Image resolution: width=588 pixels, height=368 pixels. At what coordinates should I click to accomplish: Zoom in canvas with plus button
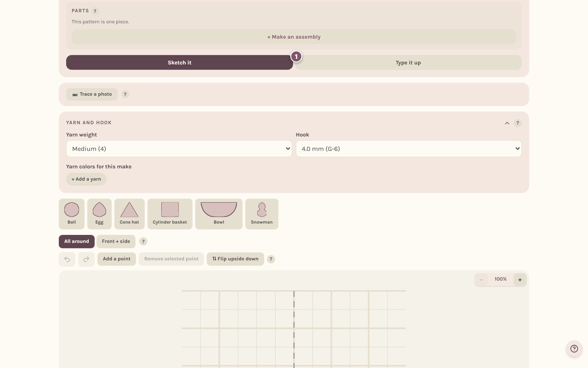(x=520, y=280)
